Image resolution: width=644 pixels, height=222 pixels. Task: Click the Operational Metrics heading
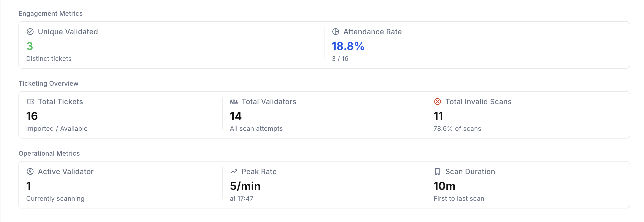[49, 153]
